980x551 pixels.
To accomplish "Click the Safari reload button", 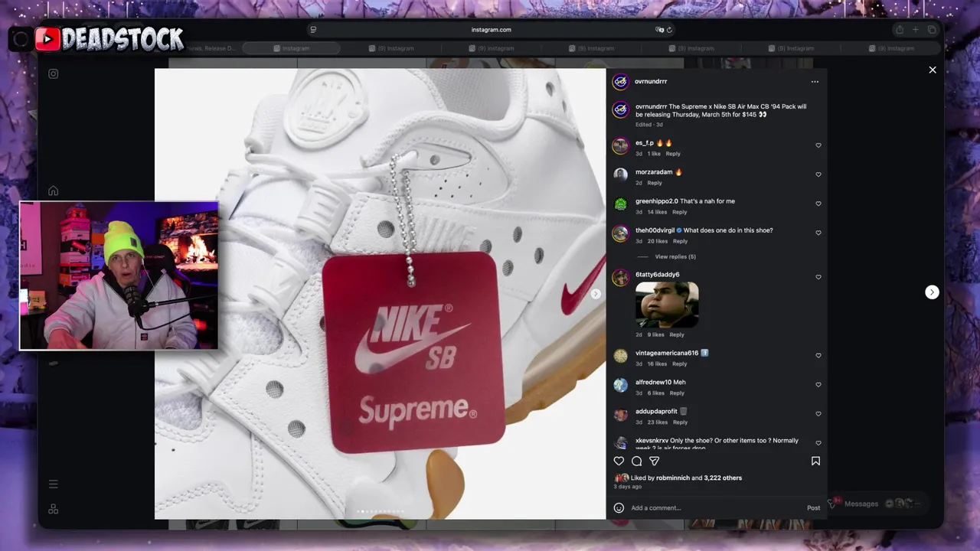I will (669, 30).
